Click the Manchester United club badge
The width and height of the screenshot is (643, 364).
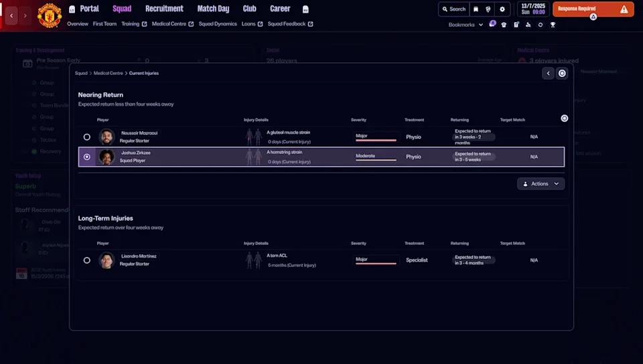click(x=50, y=15)
